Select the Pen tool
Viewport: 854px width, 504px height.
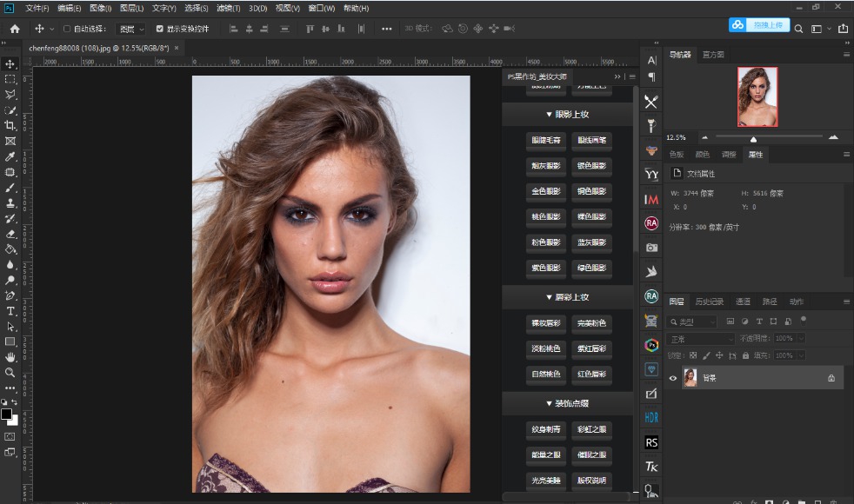click(x=10, y=295)
